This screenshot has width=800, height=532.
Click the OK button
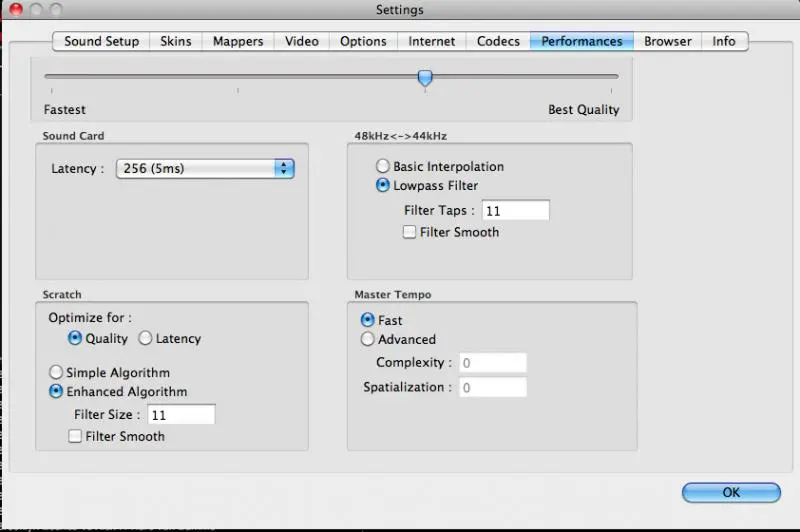click(x=731, y=492)
